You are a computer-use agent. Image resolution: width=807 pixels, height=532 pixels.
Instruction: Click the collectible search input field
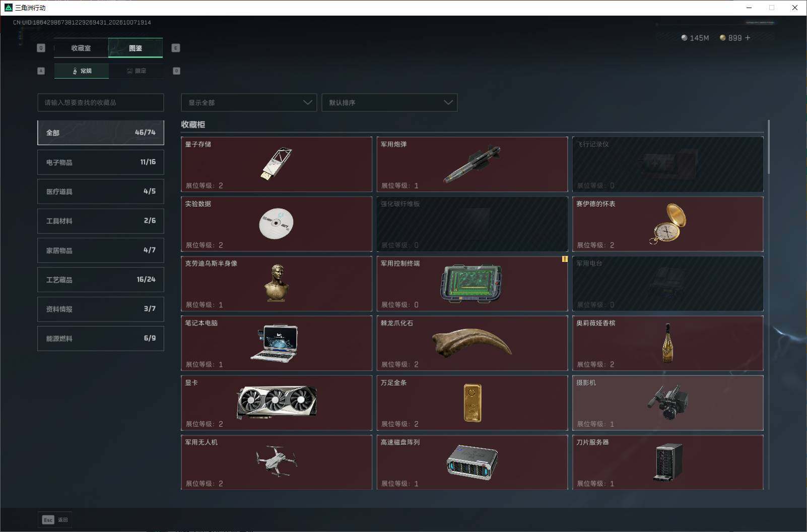coord(101,102)
